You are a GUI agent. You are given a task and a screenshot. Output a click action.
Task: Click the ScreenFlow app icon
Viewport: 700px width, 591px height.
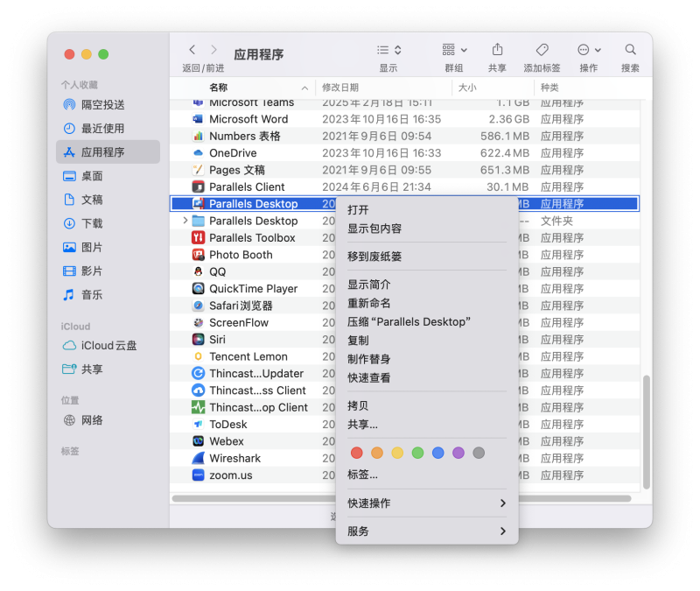pyautogui.click(x=198, y=323)
